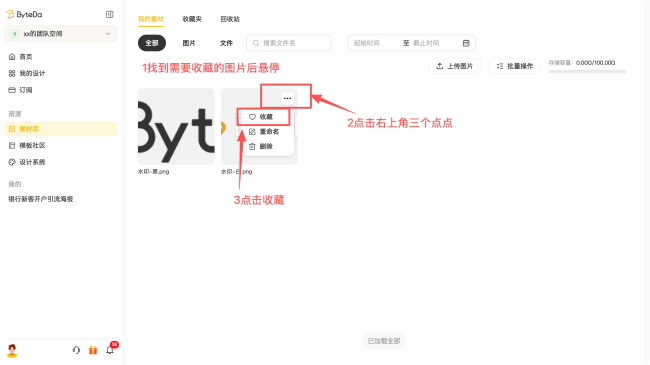Click the file name search field
Screen dimensions: 650x365
(289, 43)
